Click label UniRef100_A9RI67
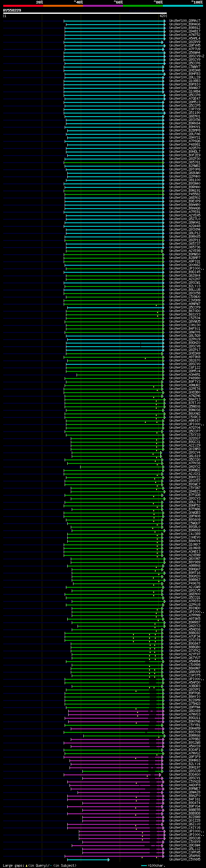The image size is (206, 868). (185, 420)
